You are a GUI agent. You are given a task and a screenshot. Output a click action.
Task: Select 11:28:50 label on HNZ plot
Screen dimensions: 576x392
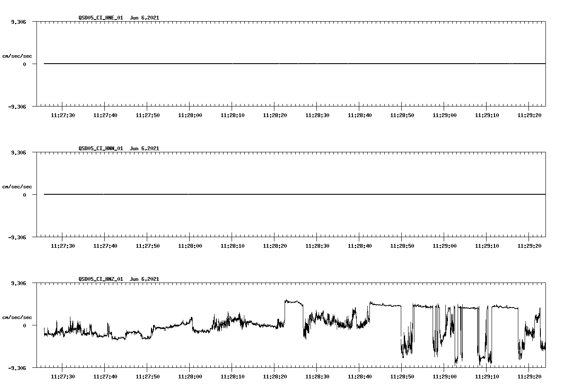click(x=402, y=377)
